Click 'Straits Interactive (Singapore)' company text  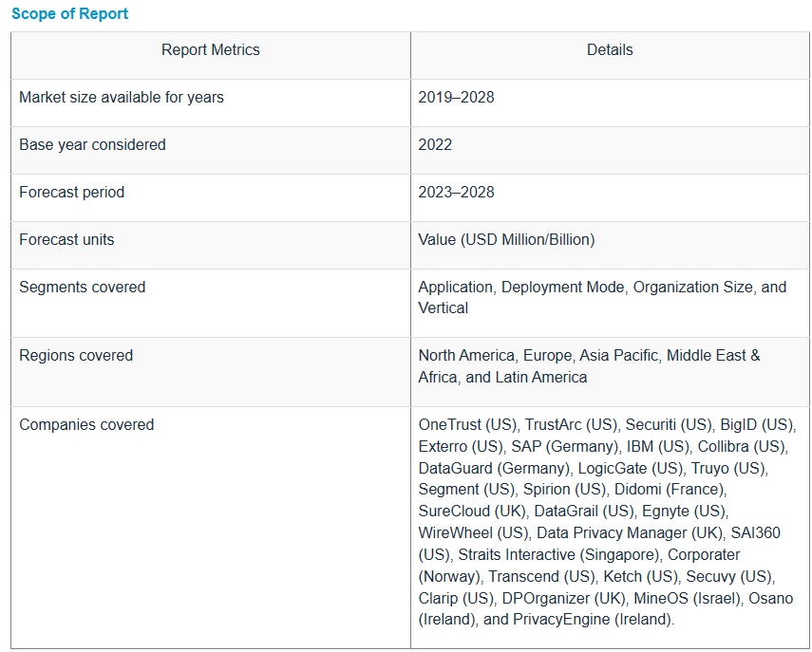(x=558, y=555)
